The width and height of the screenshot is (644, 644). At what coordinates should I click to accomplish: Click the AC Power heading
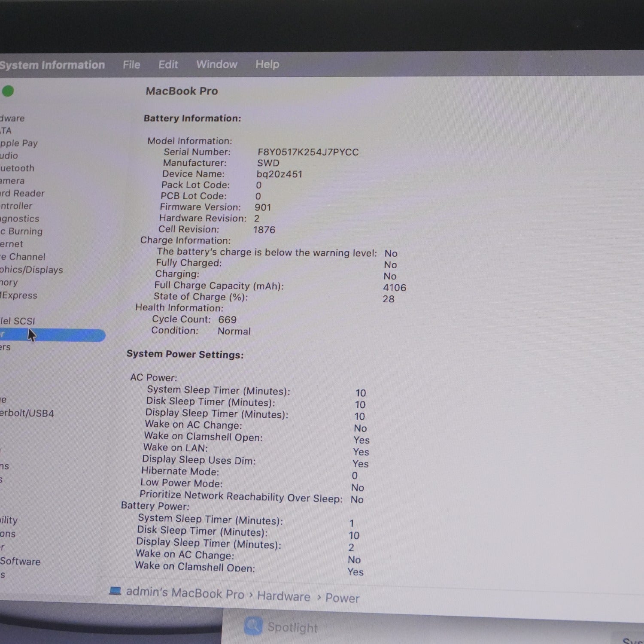(154, 377)
